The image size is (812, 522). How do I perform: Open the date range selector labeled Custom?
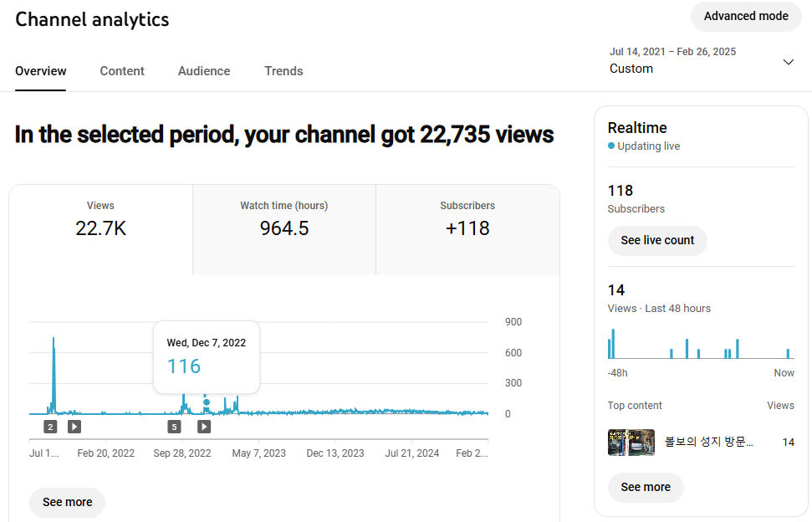pyautogui.click(x=673, y=61)
